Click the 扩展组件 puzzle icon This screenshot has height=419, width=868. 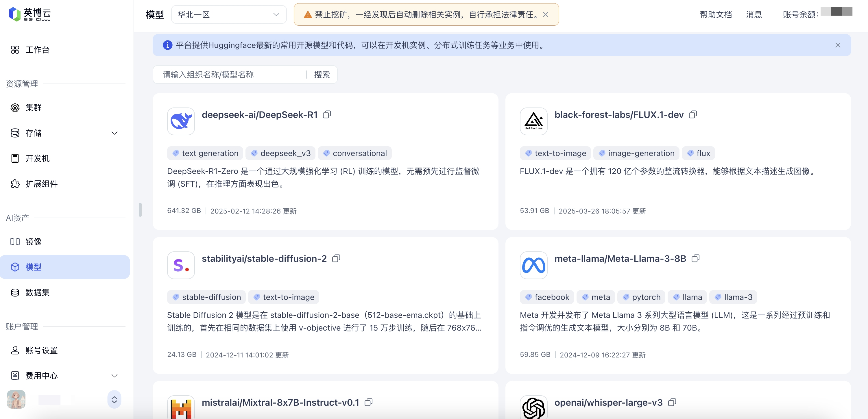pyautogui.click(x=15, y=184)
